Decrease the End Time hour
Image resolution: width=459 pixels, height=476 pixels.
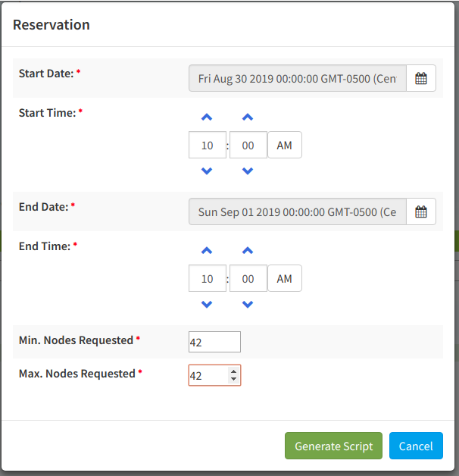[x=207, y=305]
